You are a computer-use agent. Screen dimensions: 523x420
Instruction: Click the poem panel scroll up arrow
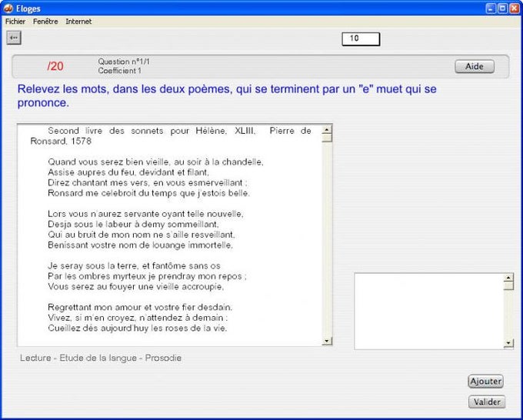point(327,130)
